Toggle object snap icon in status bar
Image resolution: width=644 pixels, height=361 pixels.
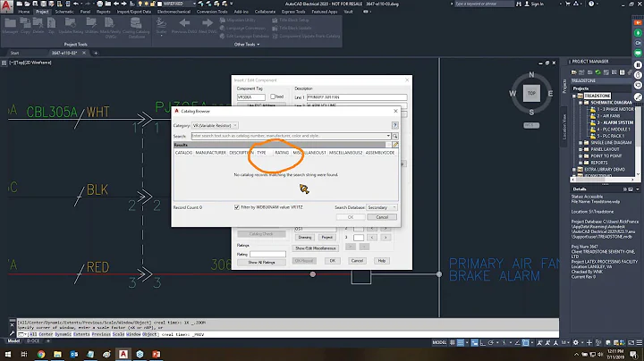pyautogui.click(x=526, y=342)
